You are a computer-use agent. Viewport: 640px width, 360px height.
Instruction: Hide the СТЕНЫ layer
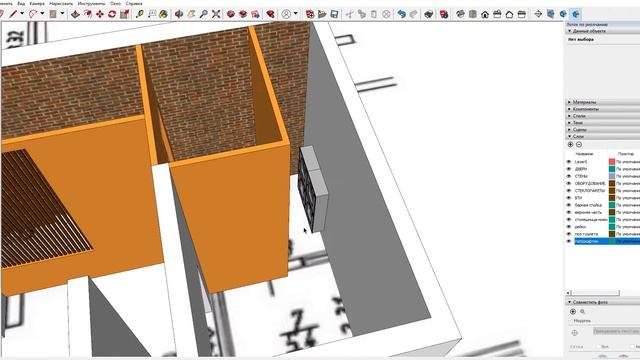point(569,176)
